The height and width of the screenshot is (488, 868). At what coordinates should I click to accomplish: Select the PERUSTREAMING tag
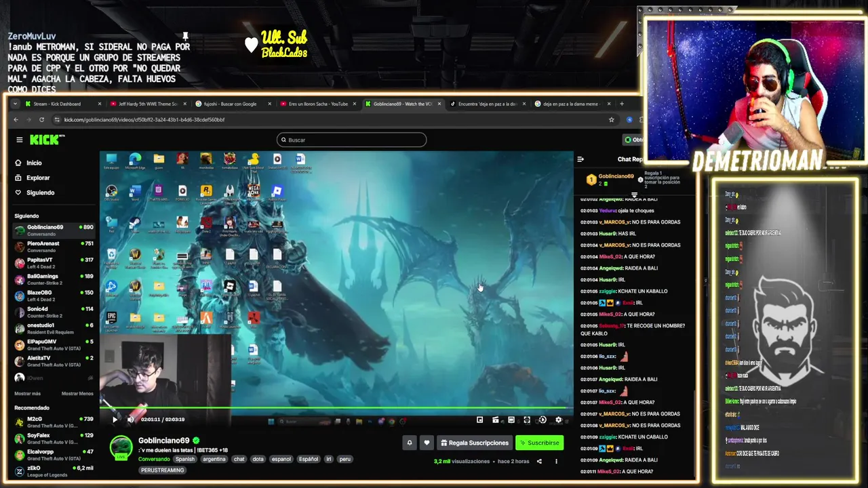click(163, 470)
